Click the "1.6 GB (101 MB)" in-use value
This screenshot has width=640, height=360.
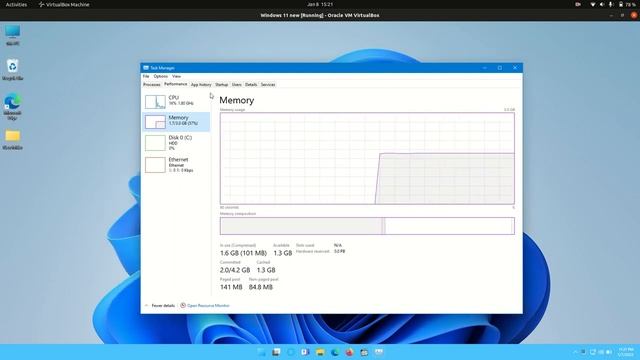(243, 253)
